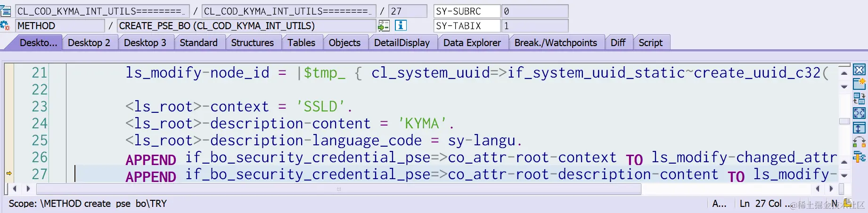The image size is (868, 213).
Task: Click the APPEND keyword on line 26
Action: (x=151, y=160)
